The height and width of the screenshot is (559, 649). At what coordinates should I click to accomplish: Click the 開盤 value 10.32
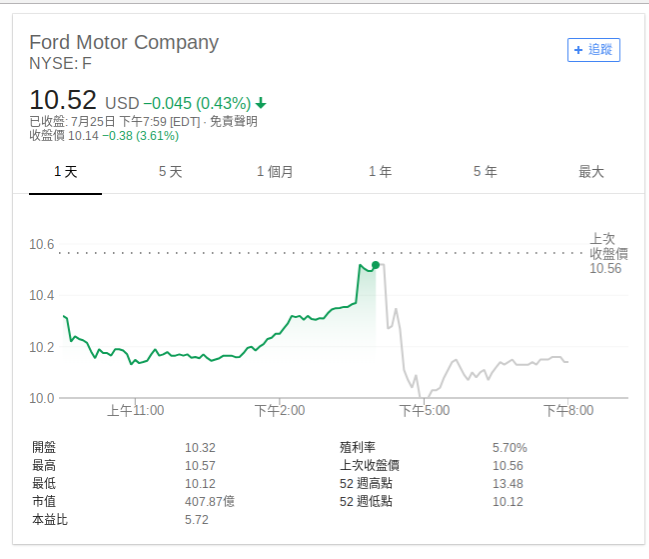pyautogui.click(x=200, y=448)
